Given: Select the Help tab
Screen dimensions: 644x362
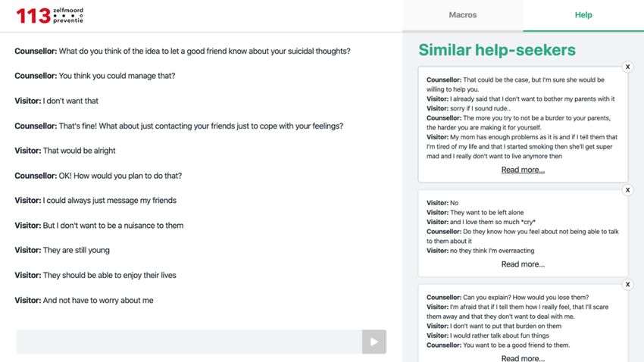Looking at the screenshot, I should pyautogui.click(x=583, y=15).
